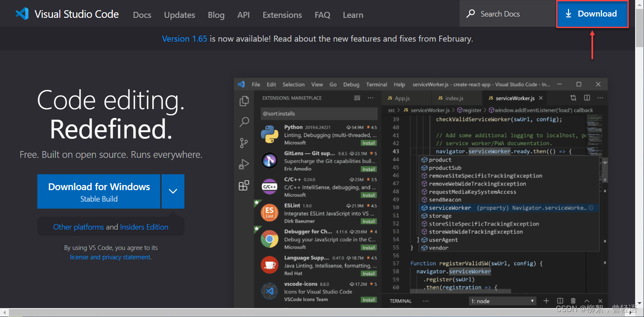Open the Explorer icon in the activity bar
The height and width of the screenshot is (317, 644).
pyautogui.click(x=244, y=101)
